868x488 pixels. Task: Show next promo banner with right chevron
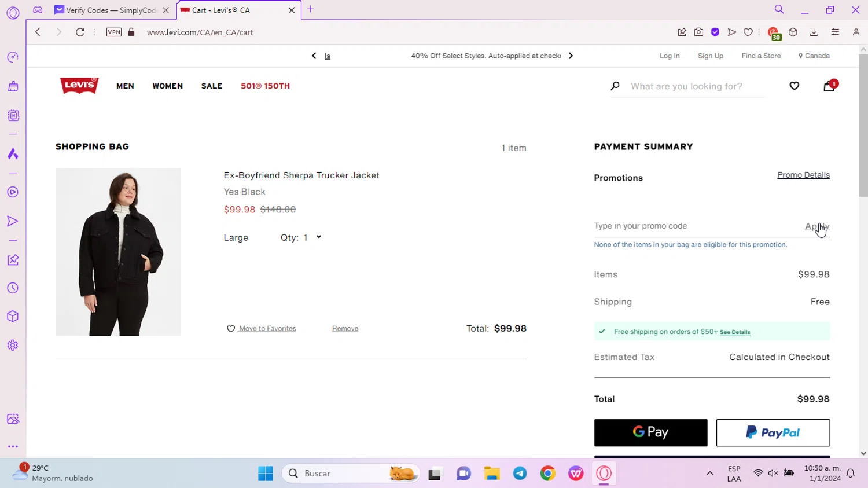click(x=571, y=56)
